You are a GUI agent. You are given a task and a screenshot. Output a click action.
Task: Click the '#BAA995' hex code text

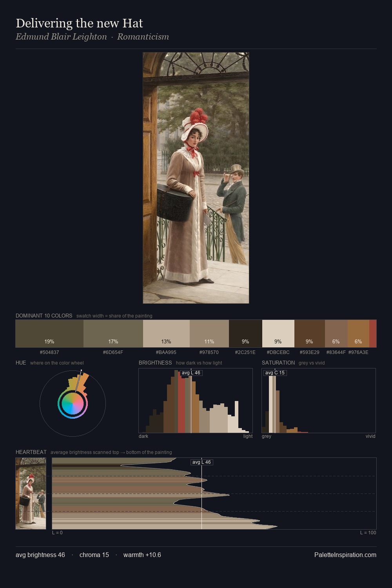point(166,352)
